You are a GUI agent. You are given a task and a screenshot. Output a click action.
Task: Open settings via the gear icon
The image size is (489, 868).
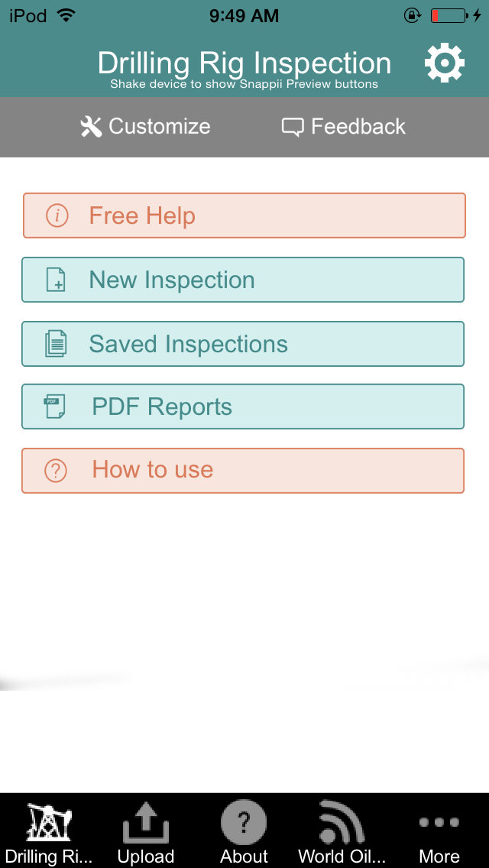(x=444, y=63)
